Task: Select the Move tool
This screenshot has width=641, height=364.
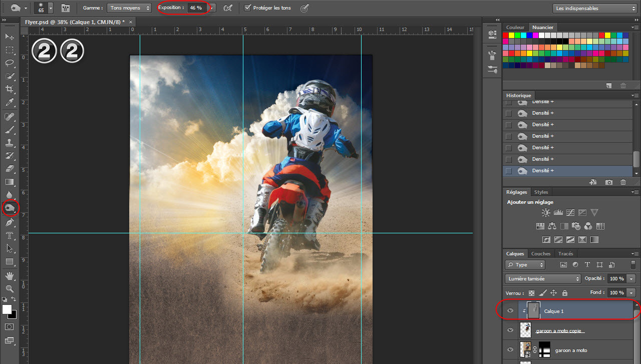Action: pyautogui.click(x=10, y=37)
